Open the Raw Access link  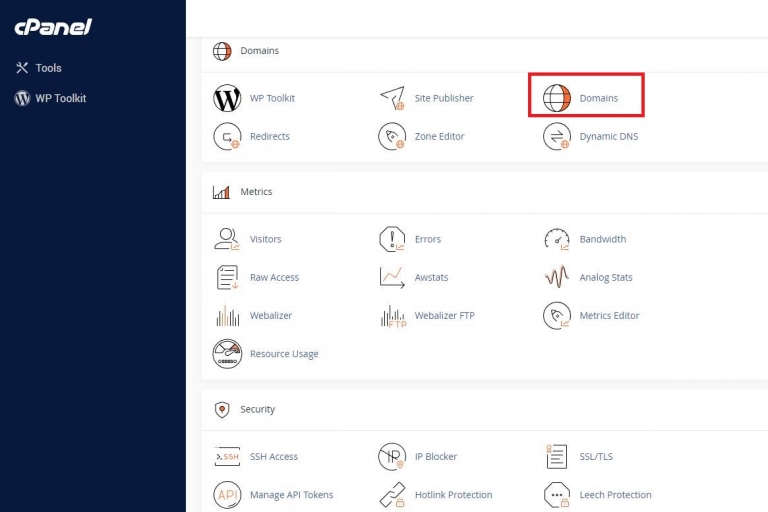click(x=274, y=277)
